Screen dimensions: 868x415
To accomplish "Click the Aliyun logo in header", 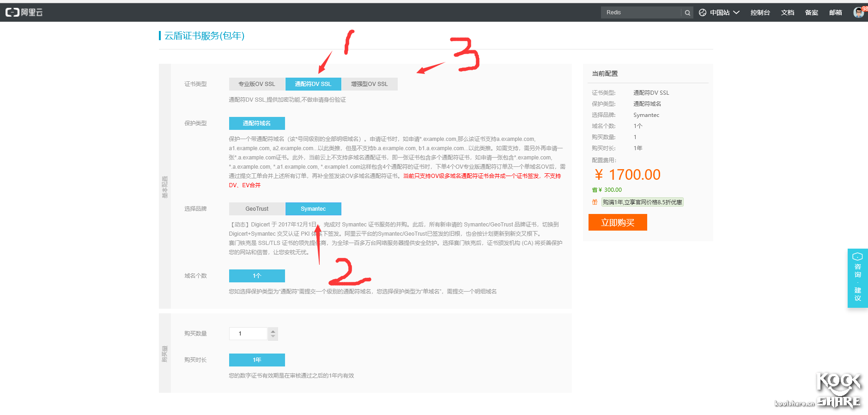I will 24,12.
